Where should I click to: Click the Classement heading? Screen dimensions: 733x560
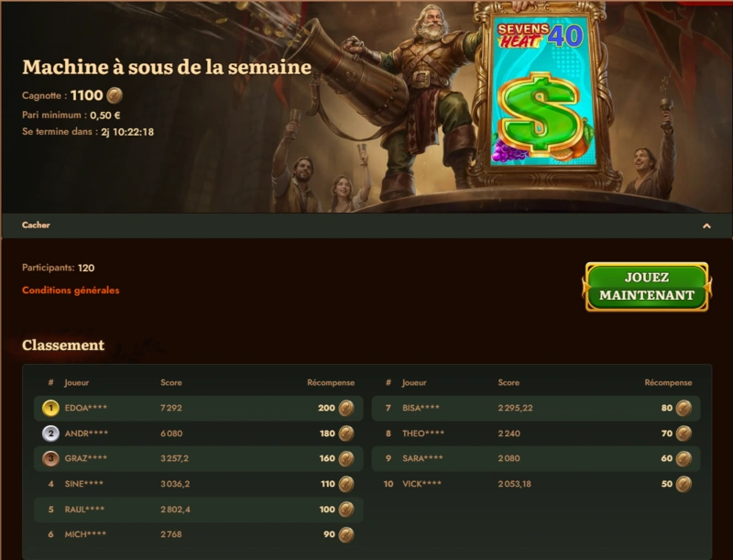[x=63, y=345]
